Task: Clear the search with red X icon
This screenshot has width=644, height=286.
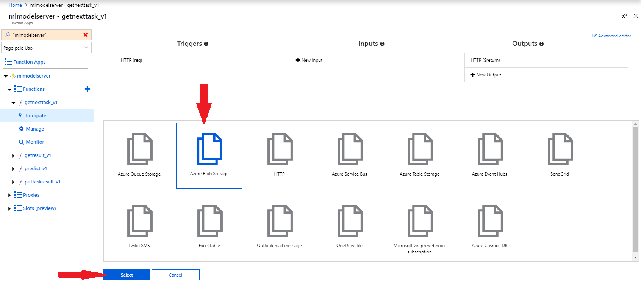Action: (86, 35)
